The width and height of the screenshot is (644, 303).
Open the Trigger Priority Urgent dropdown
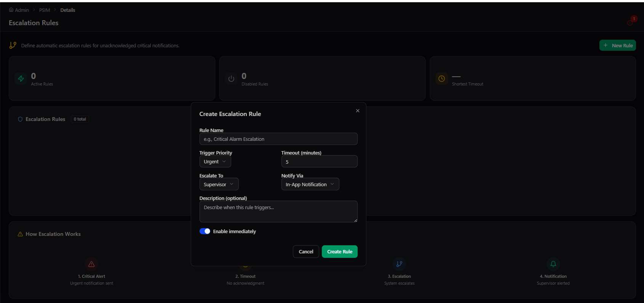tap(215, 161)
